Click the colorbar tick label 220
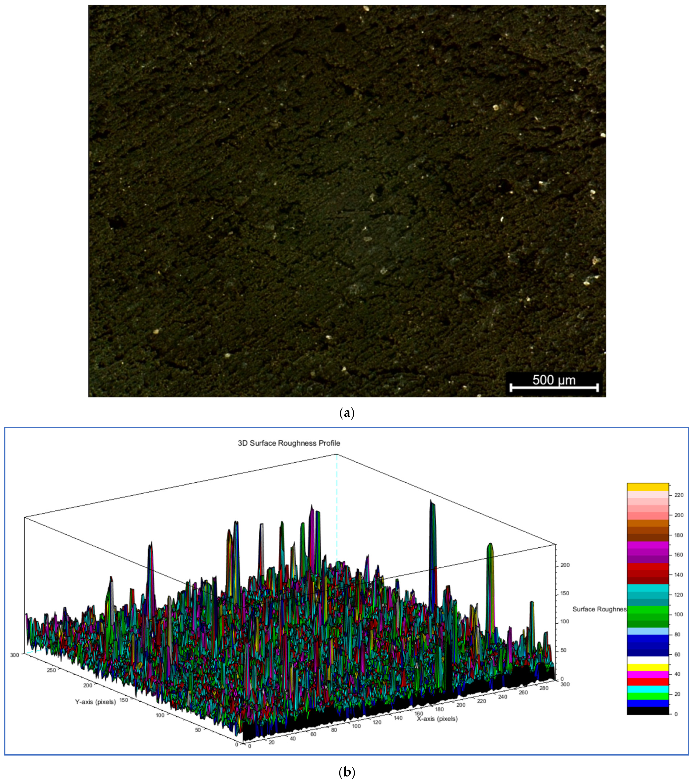This screenshot has width=694, height=784. [x=679, y=495]
